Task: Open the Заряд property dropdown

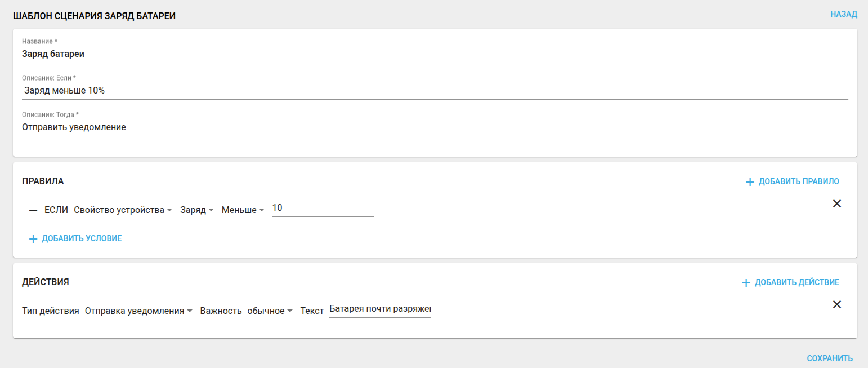Action: pyautogui.click(x=196, y=210)
